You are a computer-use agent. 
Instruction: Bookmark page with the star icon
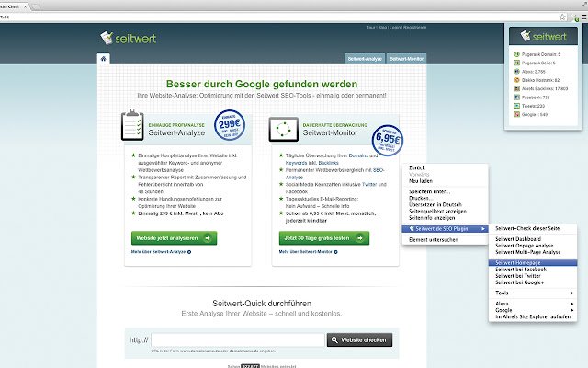(x=562, y=17)
